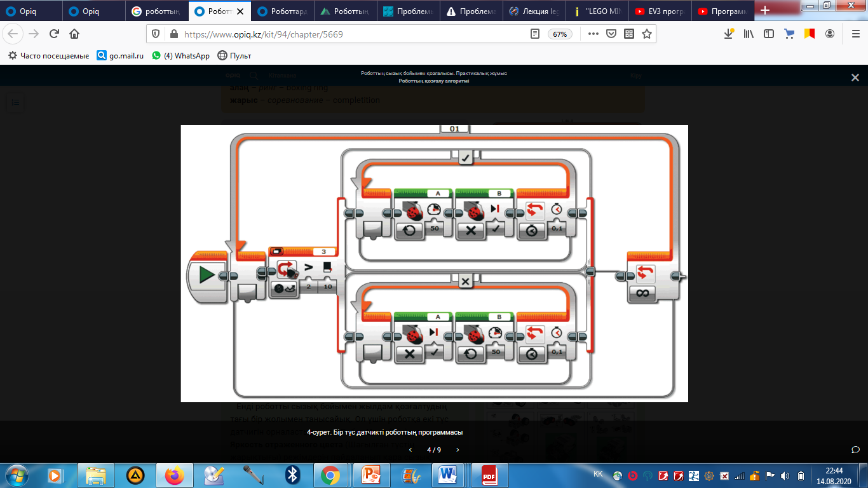Reset the 67% zoom level

(560, 34)
